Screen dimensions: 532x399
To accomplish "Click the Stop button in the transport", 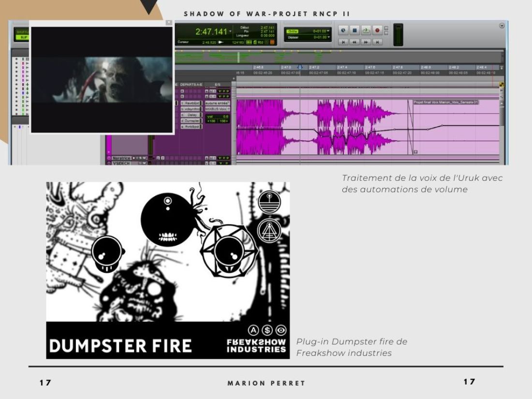I will coord(355,30).
